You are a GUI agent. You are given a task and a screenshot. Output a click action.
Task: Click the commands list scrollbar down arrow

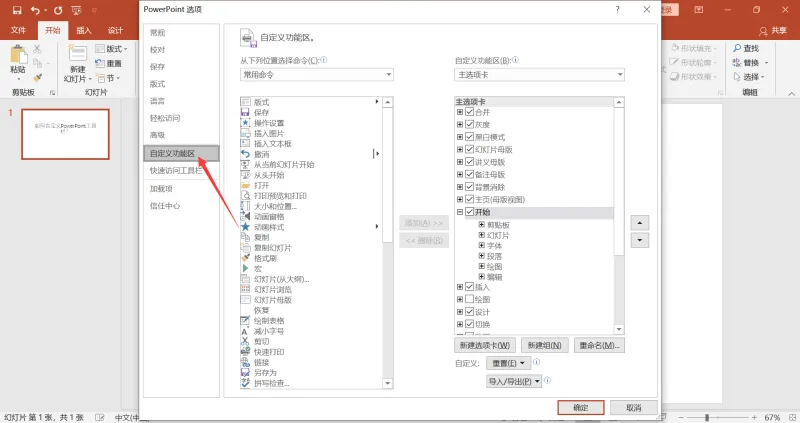point(388,383)
